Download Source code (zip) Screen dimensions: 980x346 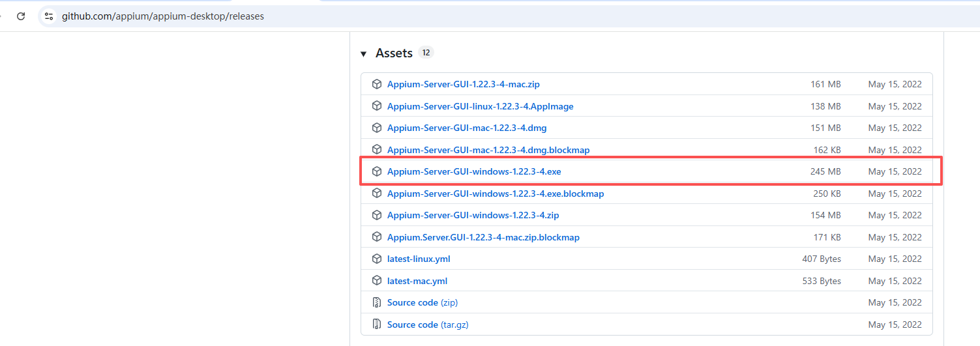[x=423, y=302]
